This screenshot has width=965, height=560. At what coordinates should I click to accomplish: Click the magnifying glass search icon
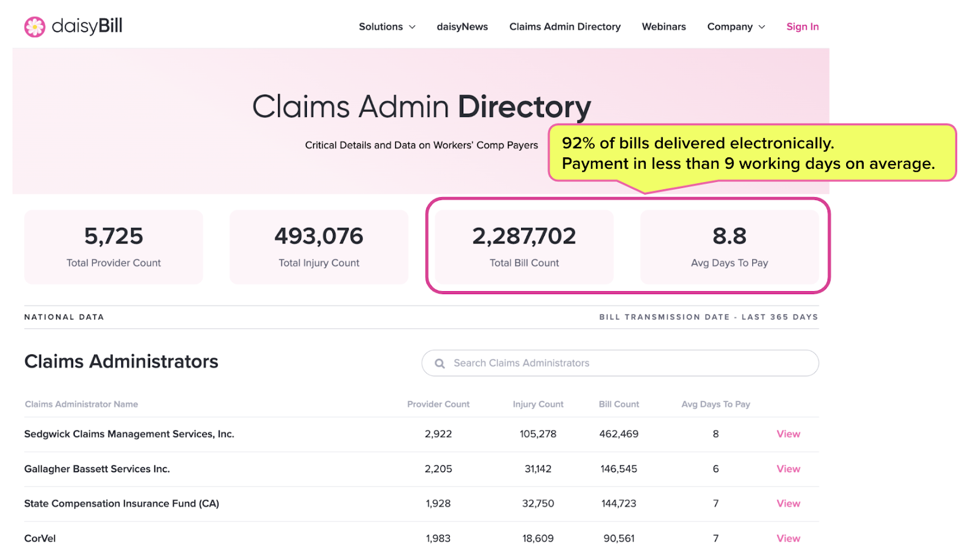click(440, 363)
